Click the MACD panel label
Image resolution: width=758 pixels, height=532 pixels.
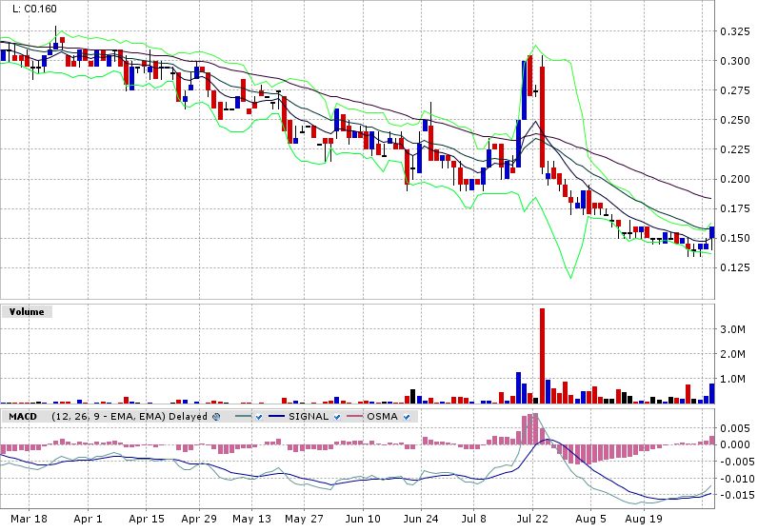(x=24, y=417)
